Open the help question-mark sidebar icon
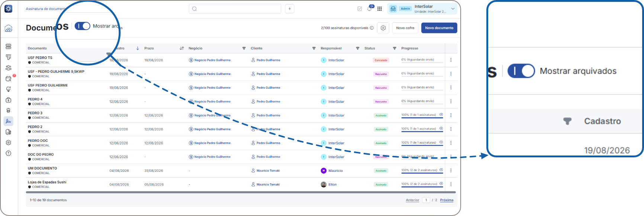This screenshot has height=216, width=644. tap(9, 153)
